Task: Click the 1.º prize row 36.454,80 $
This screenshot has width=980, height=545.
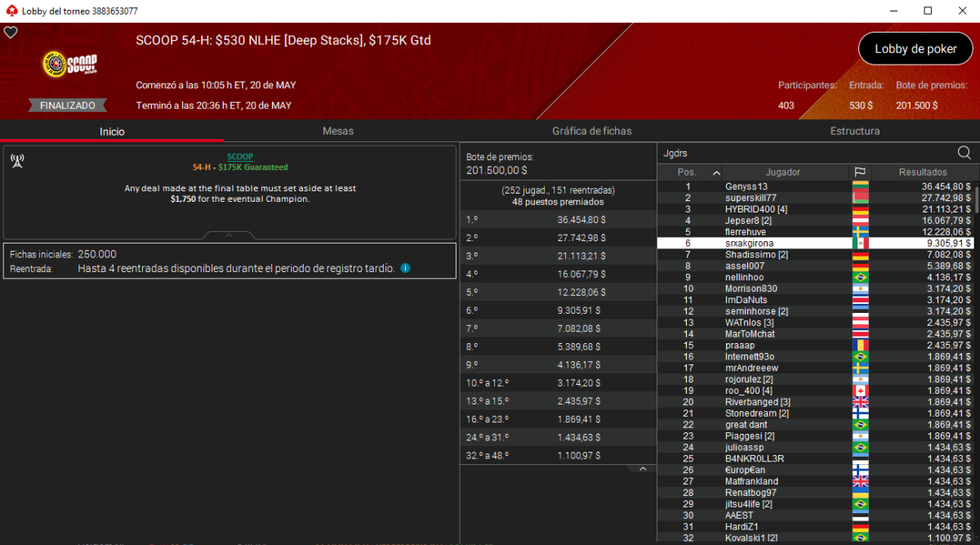Action: point(559,220)
